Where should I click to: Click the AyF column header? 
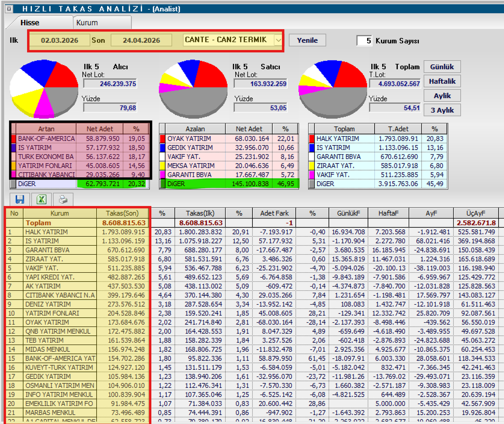[x=431, y=213]
